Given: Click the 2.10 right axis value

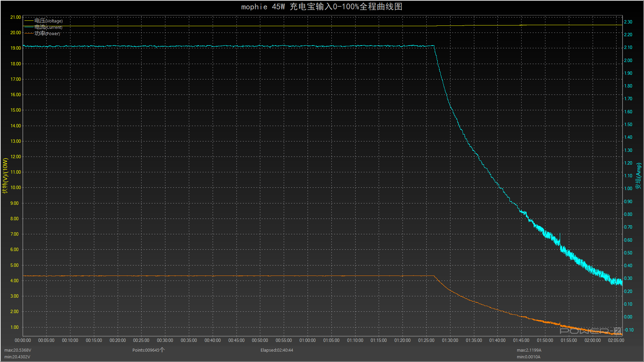Looking at the screenshot, I should click(x=628, y=47).
